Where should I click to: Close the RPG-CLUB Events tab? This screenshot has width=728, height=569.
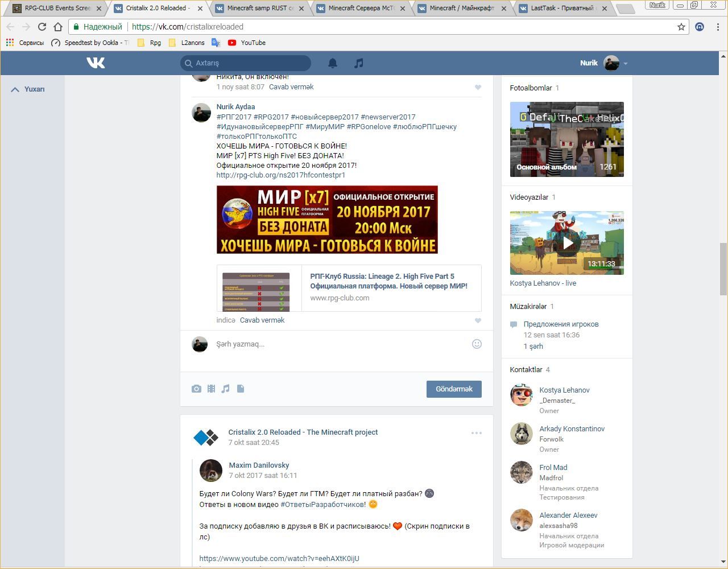[x=99, y=9]
